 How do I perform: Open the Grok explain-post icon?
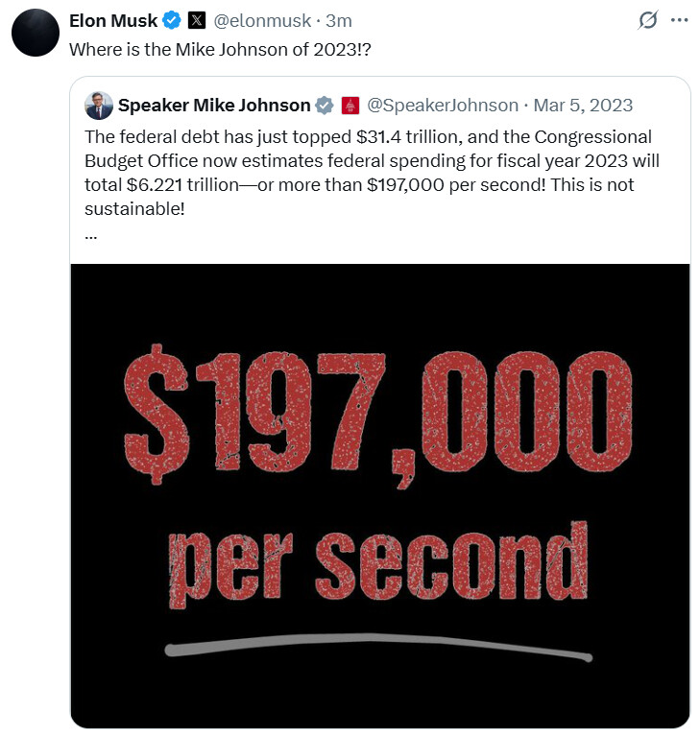coord(649,20)
